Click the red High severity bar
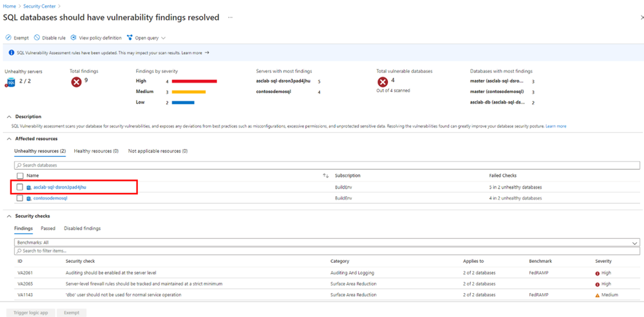The image size is (644, 317). (194, 81)
